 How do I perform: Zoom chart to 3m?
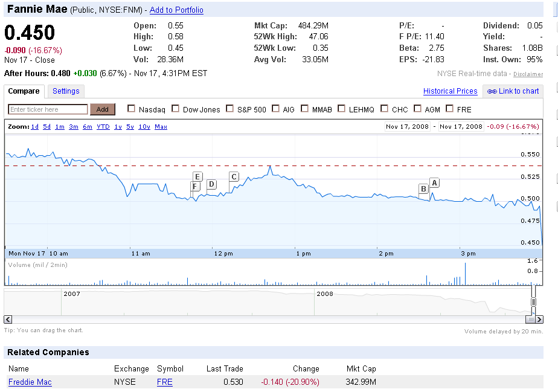click(74, 127)
